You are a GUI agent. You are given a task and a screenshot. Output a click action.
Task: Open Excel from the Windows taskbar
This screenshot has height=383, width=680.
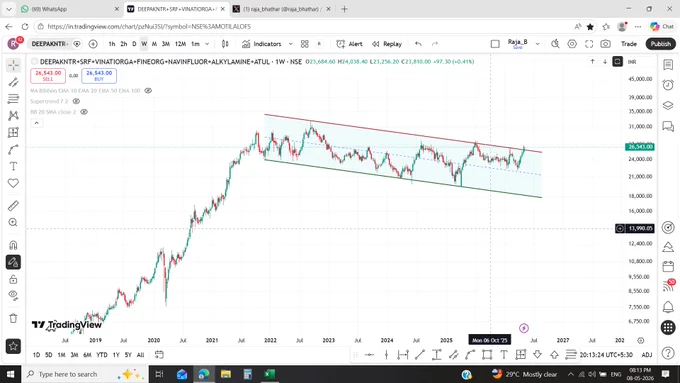click(x=269, y=374)
